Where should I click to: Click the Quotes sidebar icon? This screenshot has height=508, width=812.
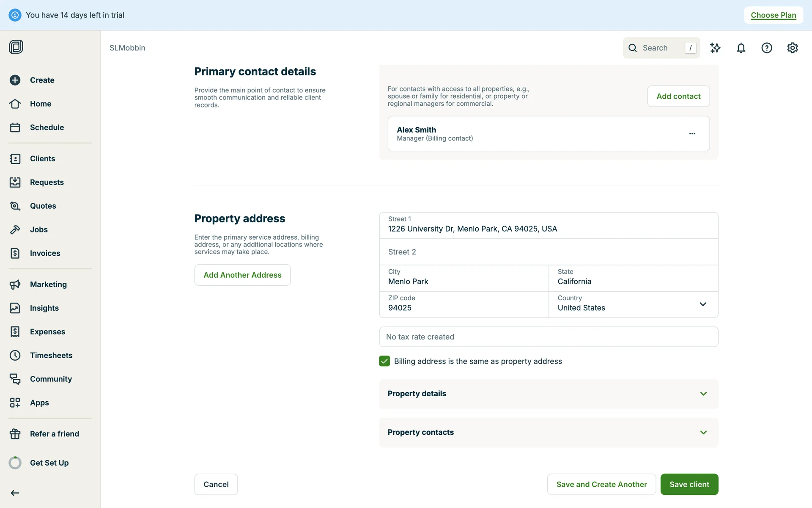tap(15, 206)
